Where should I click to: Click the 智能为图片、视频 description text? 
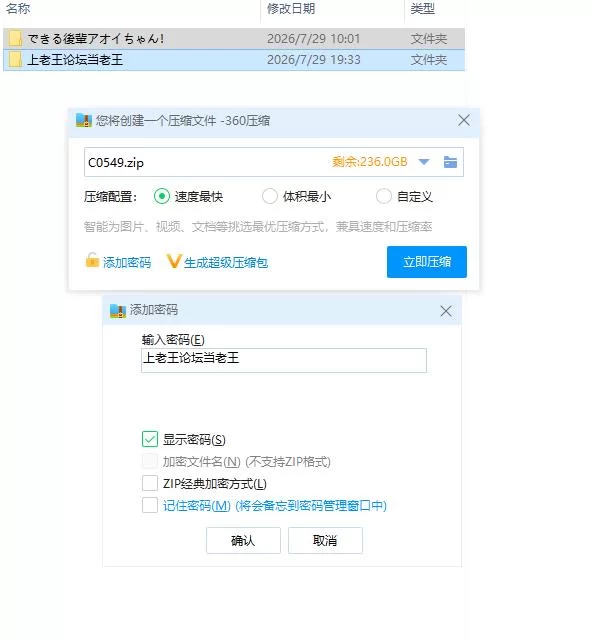(258, 226)
